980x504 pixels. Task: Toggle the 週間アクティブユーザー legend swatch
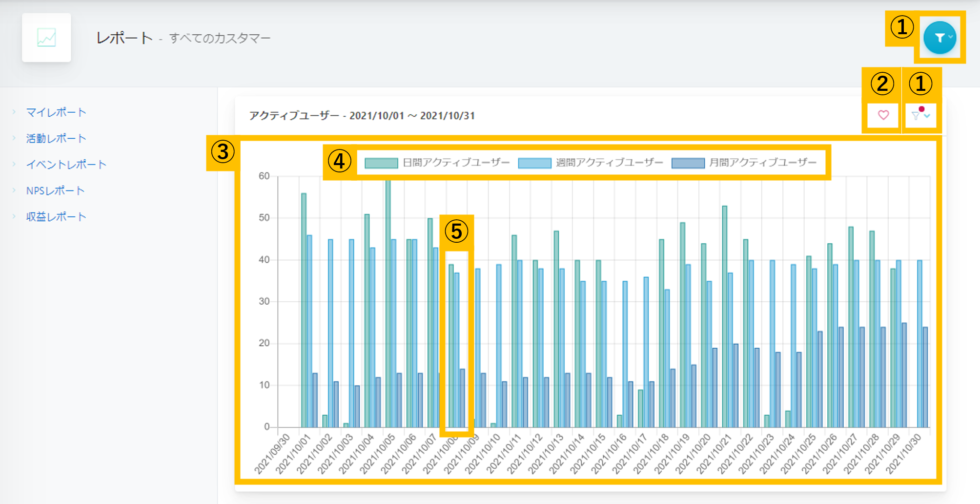coord(534,163)
